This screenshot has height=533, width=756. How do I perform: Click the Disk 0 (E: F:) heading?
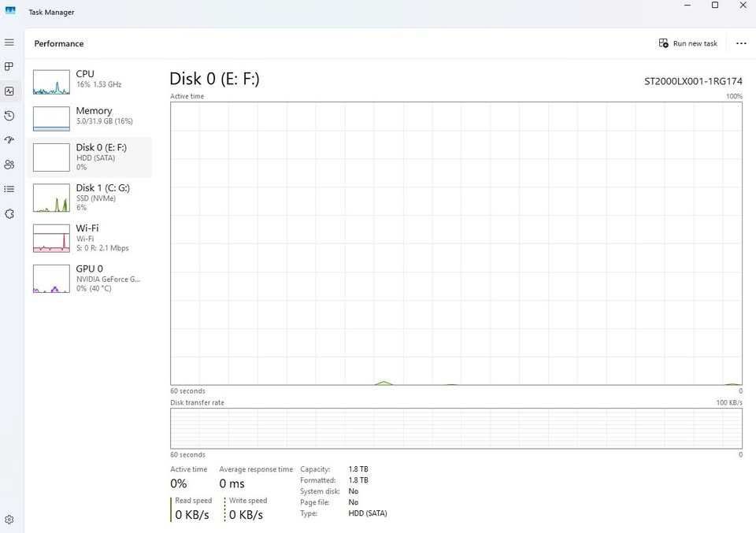(x=214, y=79)
